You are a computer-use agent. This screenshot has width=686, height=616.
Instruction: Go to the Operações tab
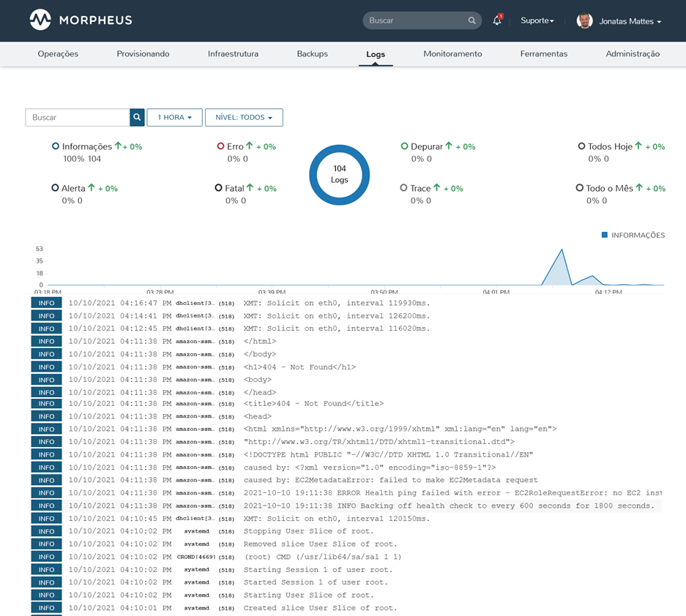58,54
